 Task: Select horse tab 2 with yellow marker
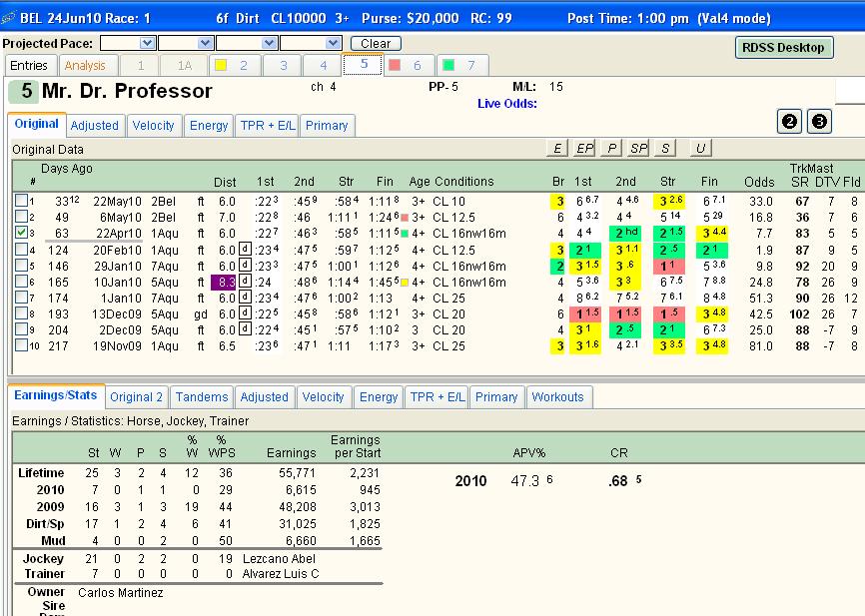click(x=234, y=65)
